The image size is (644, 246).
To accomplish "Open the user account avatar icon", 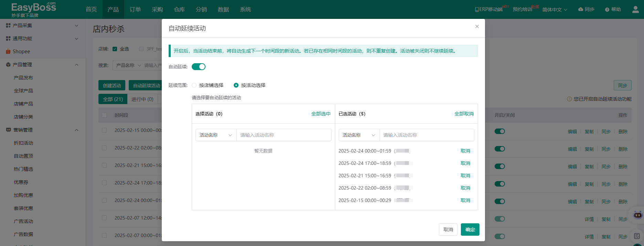I will click(635, 10).
